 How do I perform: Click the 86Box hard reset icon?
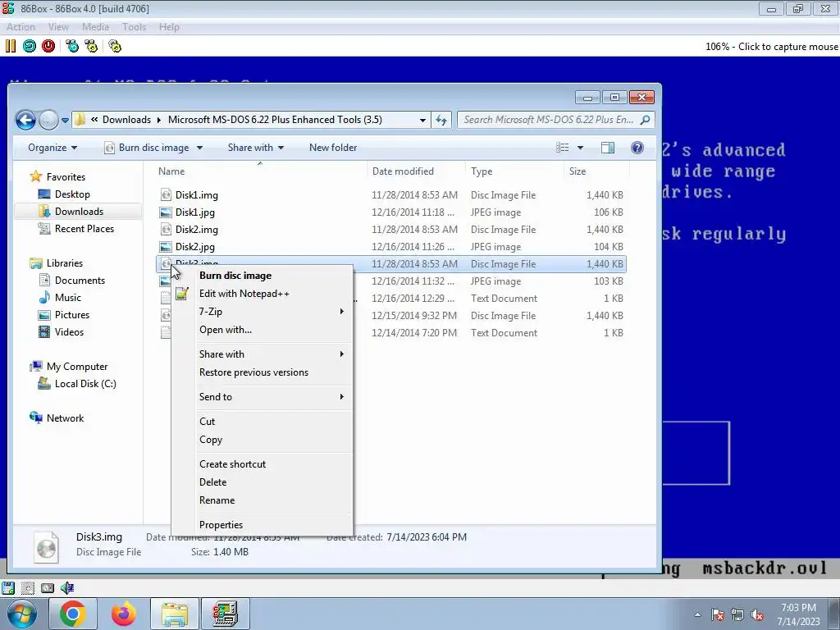(30, 46)
